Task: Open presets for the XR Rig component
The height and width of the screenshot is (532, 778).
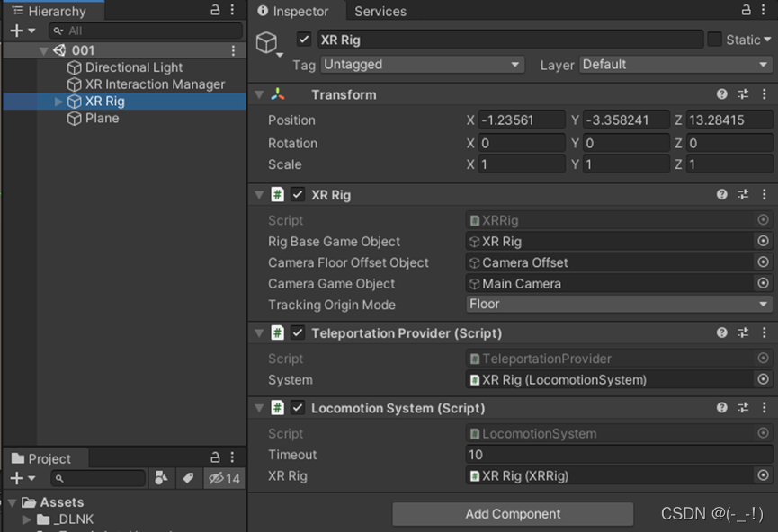Action: (x=743, y=195)
